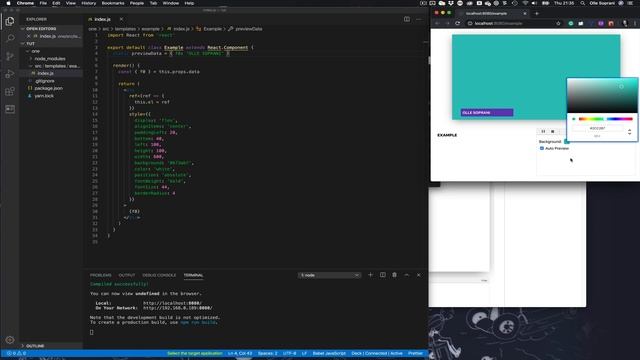The image size is (640, 360).
Task: Create a new terminal with plus icon
Action: tap(371, 275)
